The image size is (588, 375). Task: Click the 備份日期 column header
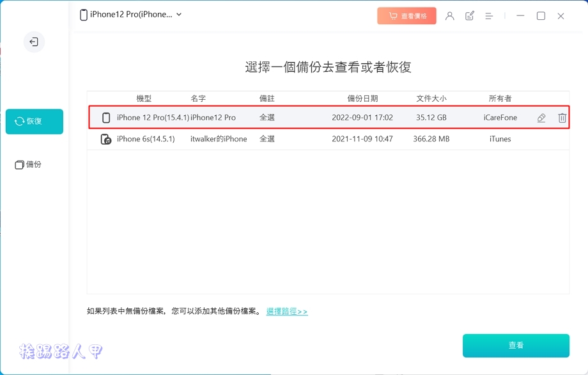click(362, 99)
